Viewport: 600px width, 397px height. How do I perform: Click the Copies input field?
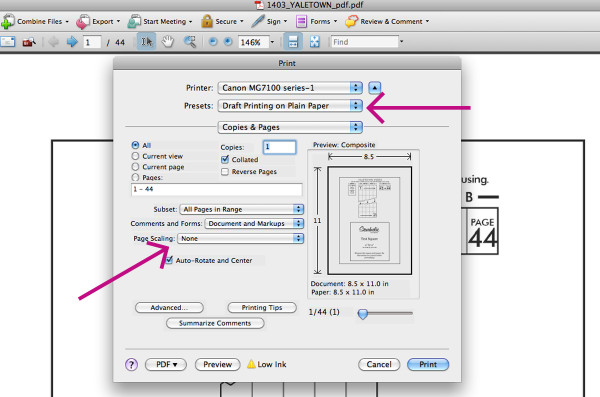279,147
